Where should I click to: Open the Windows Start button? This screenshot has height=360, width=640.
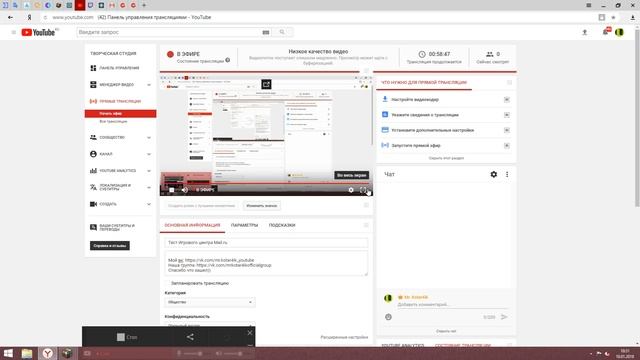point(8,353)
